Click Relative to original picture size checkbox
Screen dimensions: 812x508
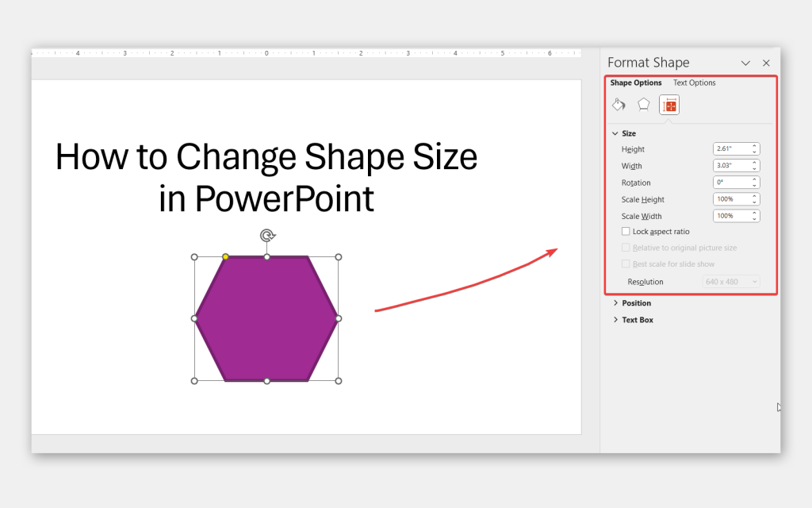coord(626,248)
